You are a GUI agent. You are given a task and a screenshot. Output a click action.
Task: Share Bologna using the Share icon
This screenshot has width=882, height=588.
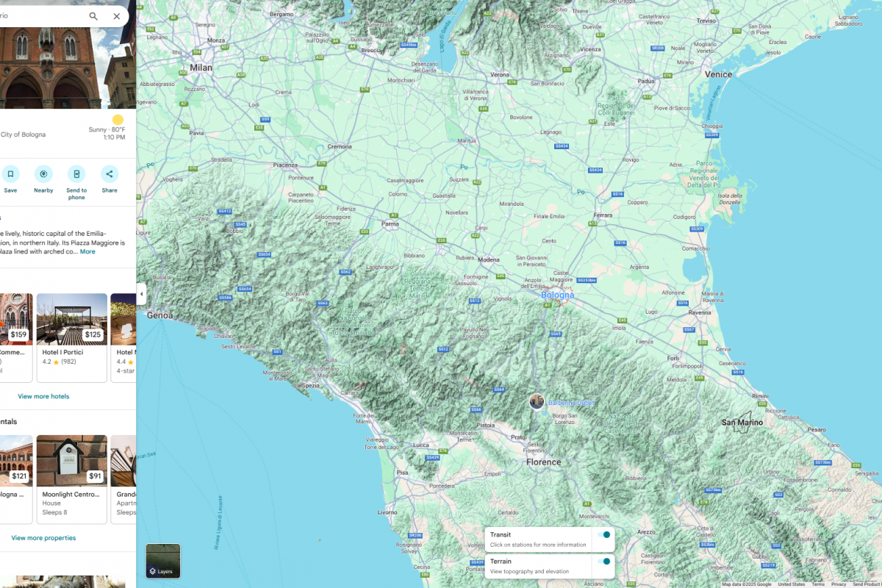tap(110, 174)
